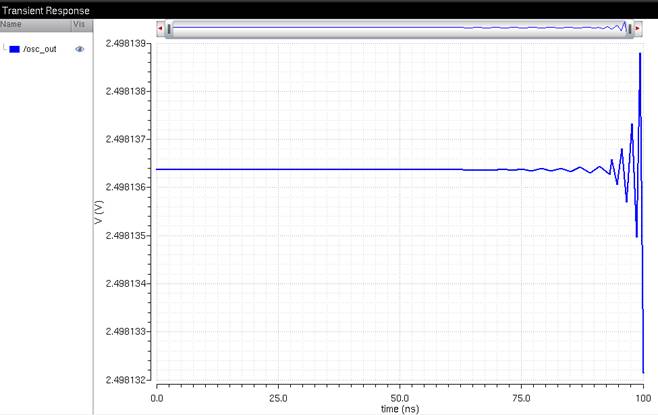Viewport: 658px width, 415px height.
Task: Click the 50.0 tick on the time axis
Action: click(400, 397)
